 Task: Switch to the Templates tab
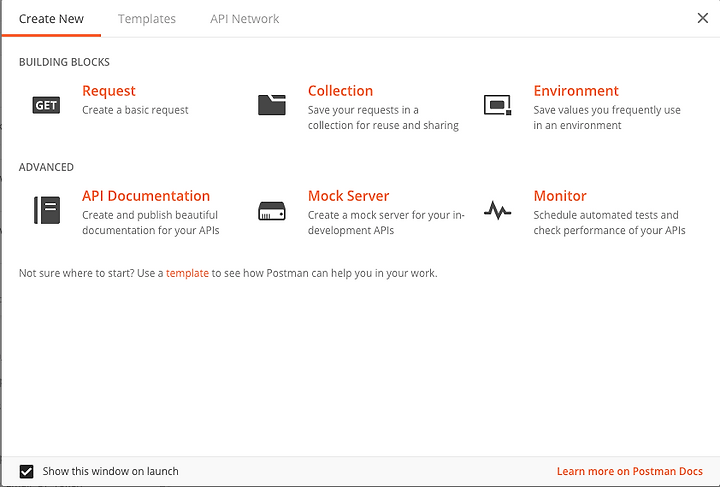(x=146, y=19)
